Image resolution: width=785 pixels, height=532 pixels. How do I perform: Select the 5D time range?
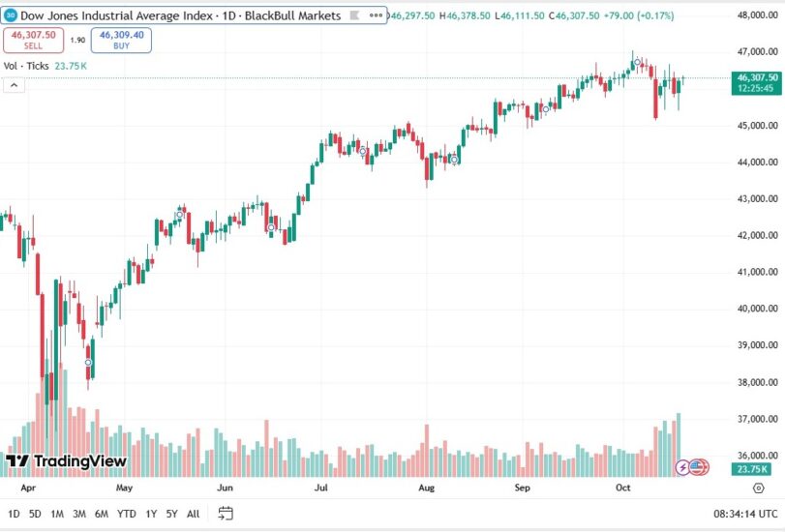point(35,514)
